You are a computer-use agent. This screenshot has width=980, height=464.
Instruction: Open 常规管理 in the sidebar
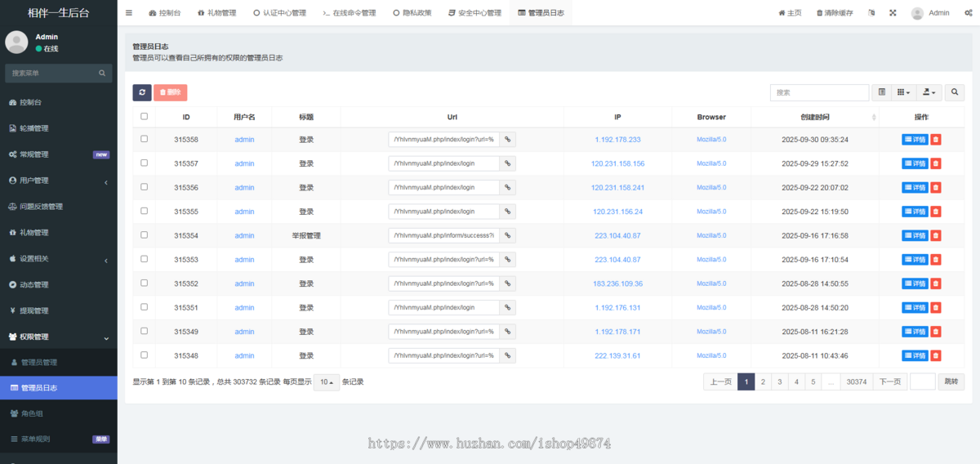(59, 154)
